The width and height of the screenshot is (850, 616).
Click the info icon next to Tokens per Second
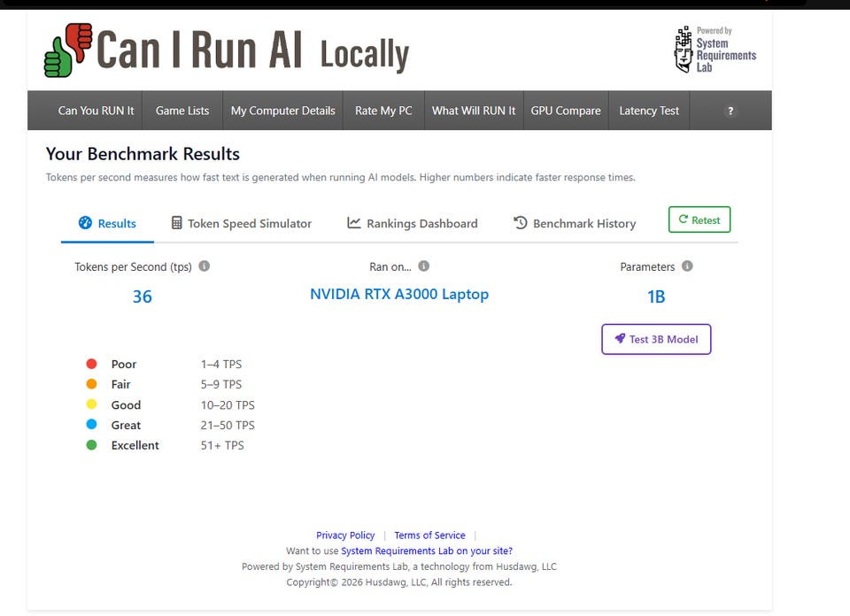204,266
